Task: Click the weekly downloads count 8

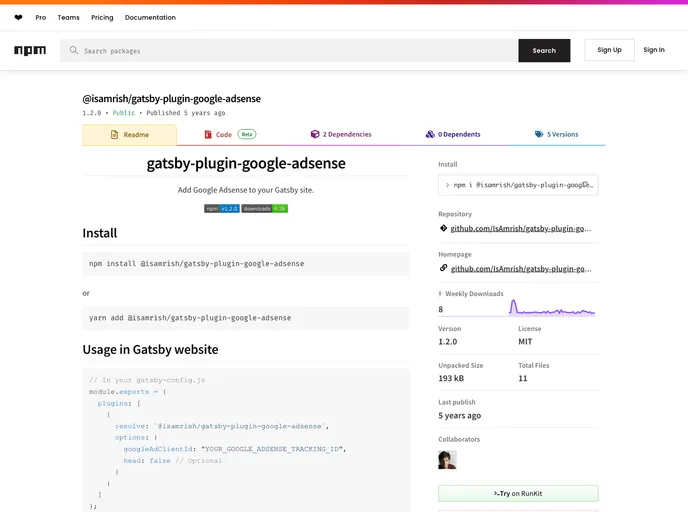Action: click(441, 309)
